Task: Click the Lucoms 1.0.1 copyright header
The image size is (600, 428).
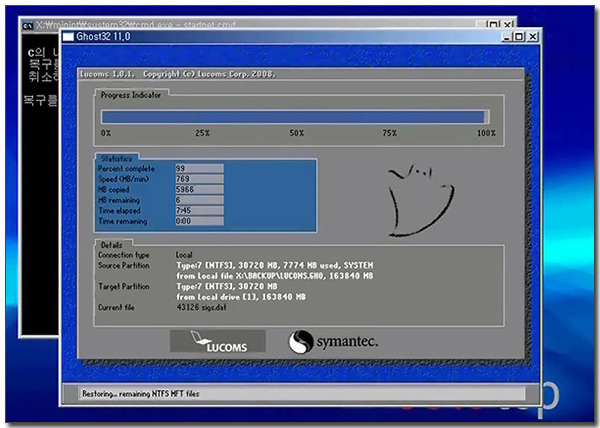Action: [x=178, y=74]
